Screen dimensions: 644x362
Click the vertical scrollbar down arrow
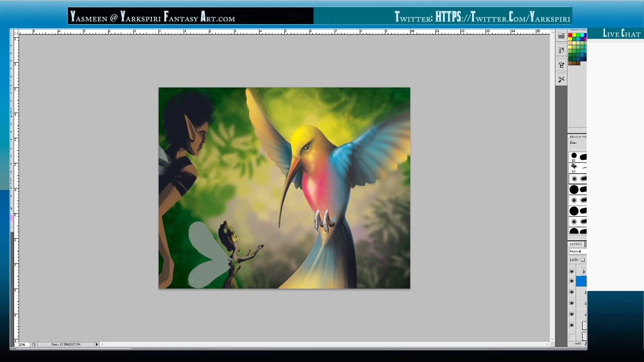click(553, 339)
